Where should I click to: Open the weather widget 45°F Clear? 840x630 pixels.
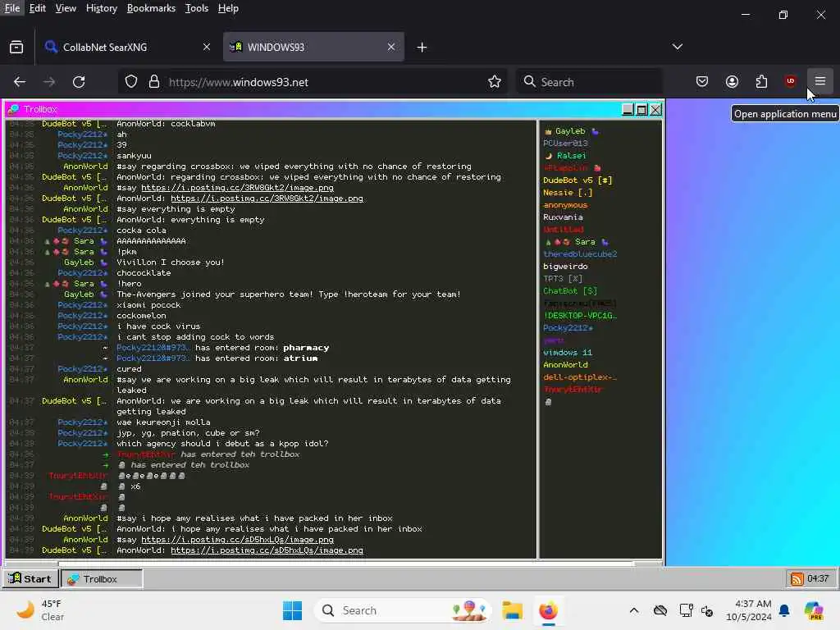tap(40, 610)
